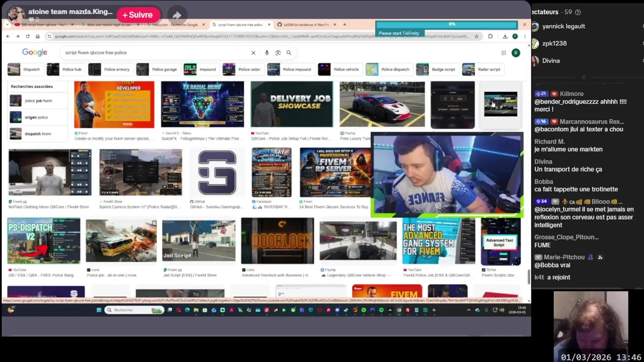The width and height of the screenshot is (644, 362).
Task: Click the Google logo
Action: click(35, 52)
